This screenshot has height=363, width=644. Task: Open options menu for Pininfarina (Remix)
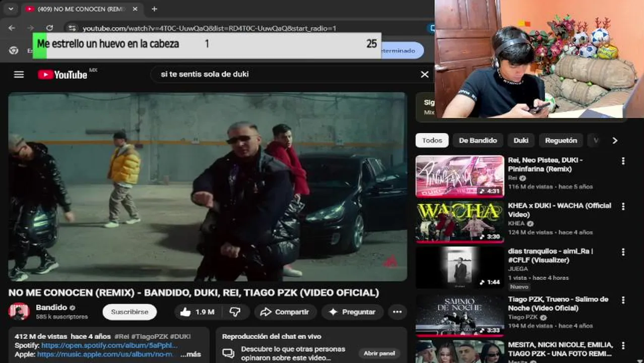point(623,161)
